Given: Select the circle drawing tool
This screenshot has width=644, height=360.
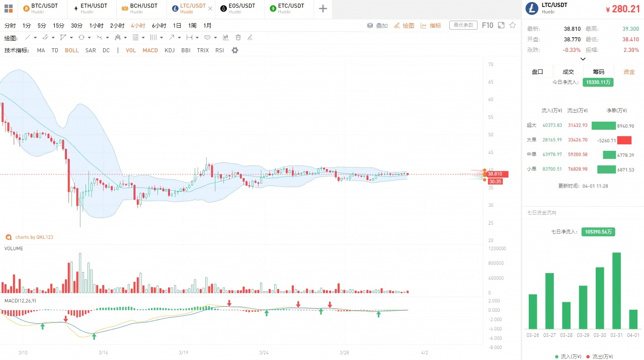Looking at the screenshot, I should tap(81, 37).
